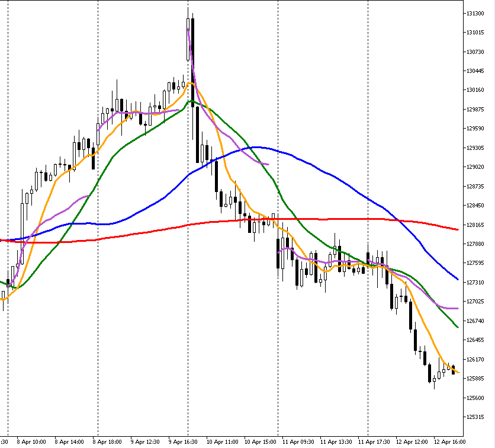The height and width of the screenshot is (448, 495).
Task: Select price label 127310 on the scale
Action: (x=475, y=283)
